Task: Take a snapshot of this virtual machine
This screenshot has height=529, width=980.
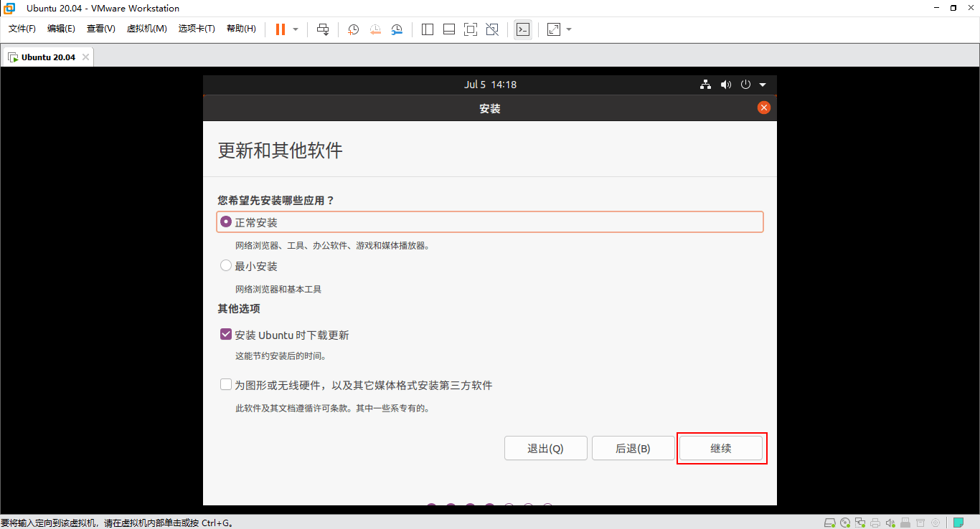Action: point(354,29)
